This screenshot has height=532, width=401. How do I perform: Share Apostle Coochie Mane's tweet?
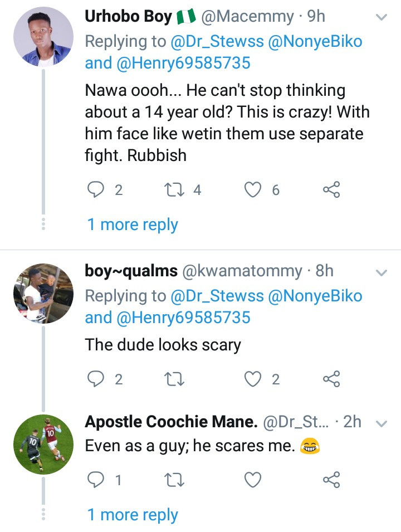point(331,479)
